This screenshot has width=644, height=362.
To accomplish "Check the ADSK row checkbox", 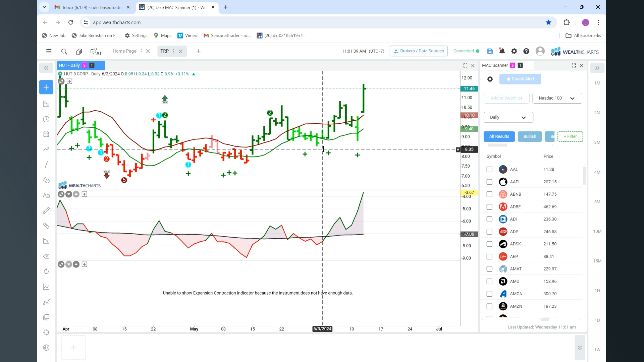I will point(489,244).
